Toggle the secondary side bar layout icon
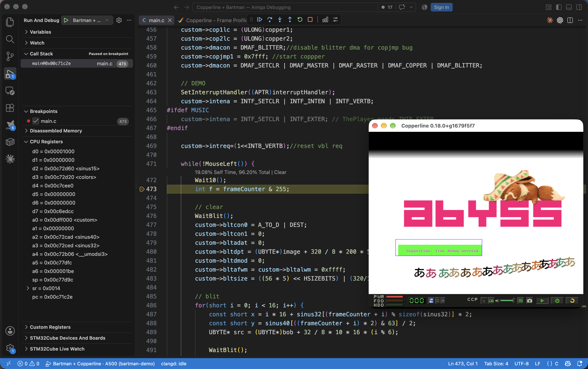 point(579,7)
